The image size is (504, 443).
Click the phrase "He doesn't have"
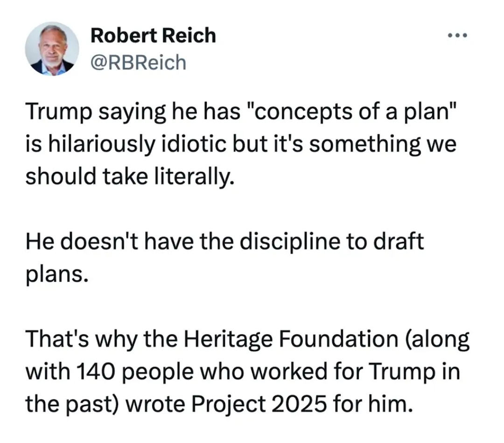pyautogui.click(x=110, y=242)
